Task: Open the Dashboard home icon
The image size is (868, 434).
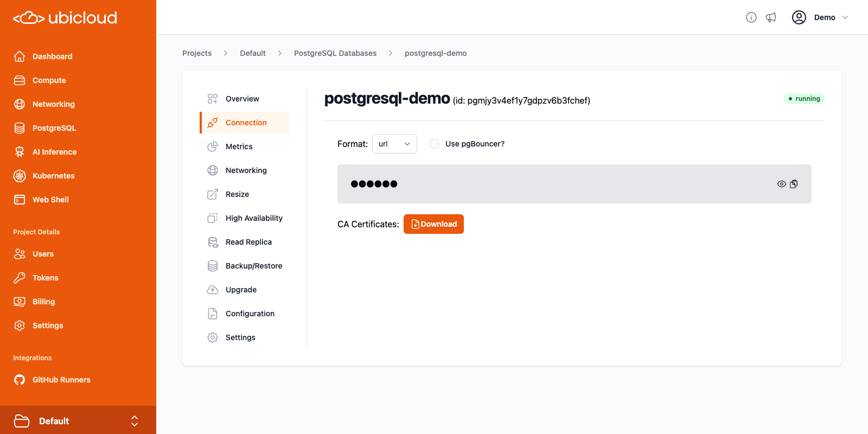Action: coord(20,56)
